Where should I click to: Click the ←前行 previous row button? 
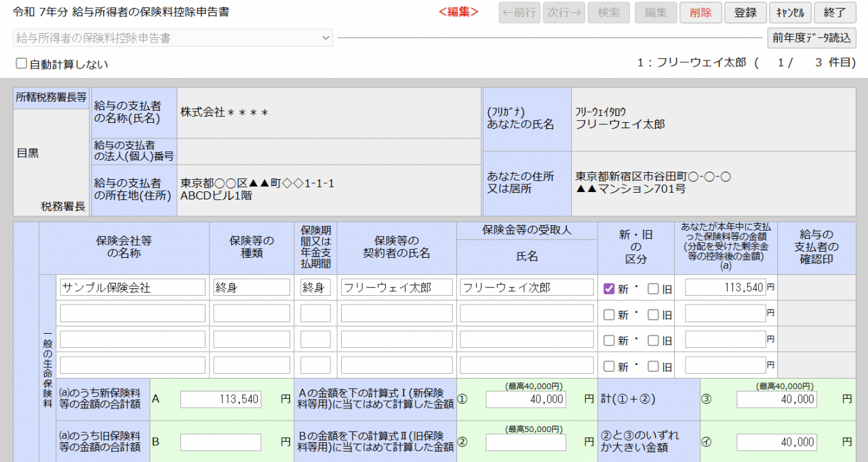(x=519, y=12)
